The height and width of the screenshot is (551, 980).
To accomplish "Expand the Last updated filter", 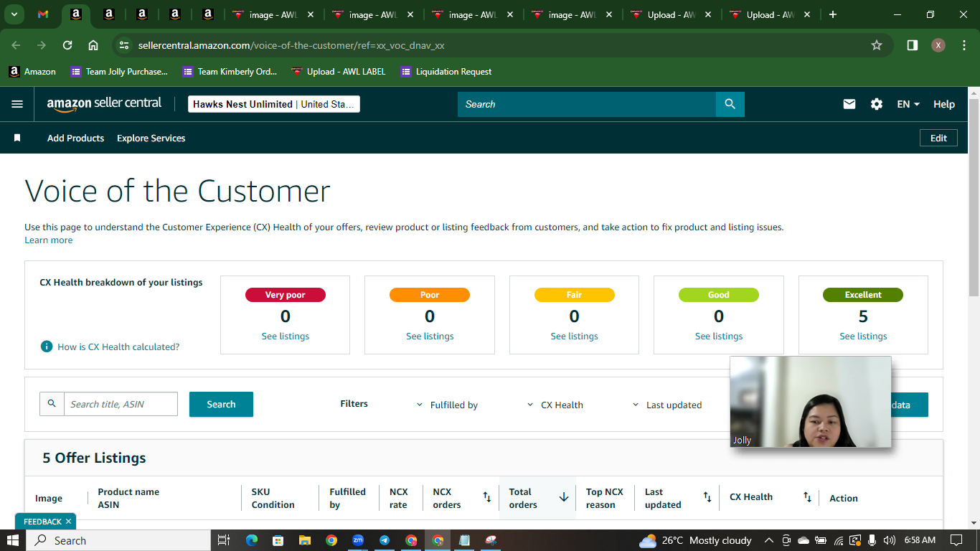I will coord(667,405).
